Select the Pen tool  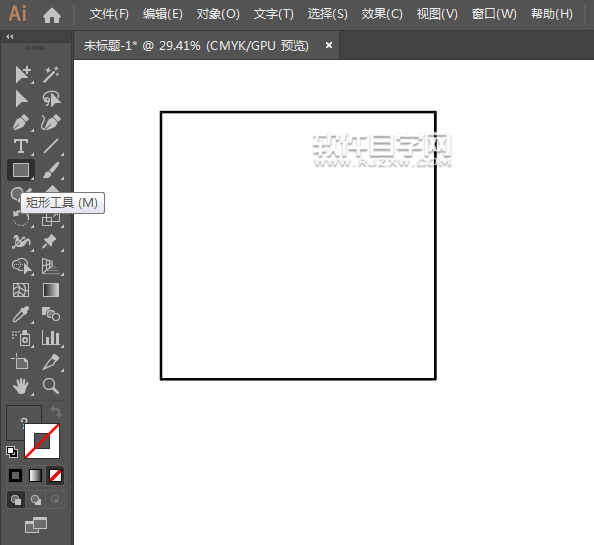point(21,122)
